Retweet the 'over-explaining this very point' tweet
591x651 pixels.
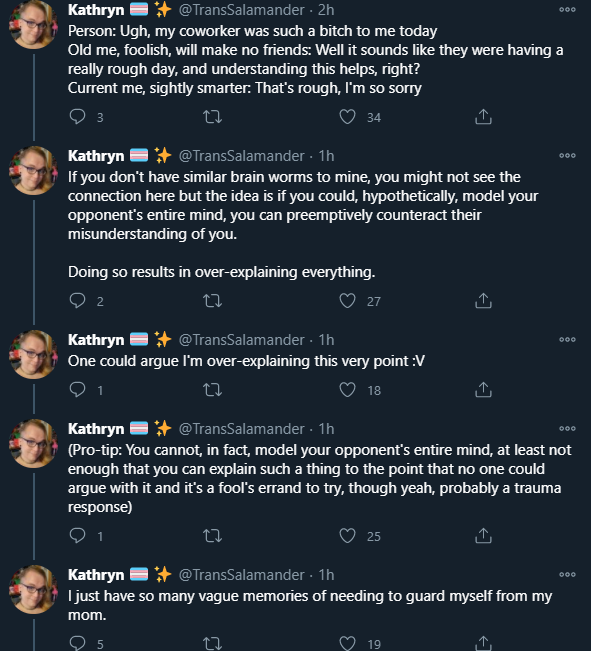coord(212,390)
